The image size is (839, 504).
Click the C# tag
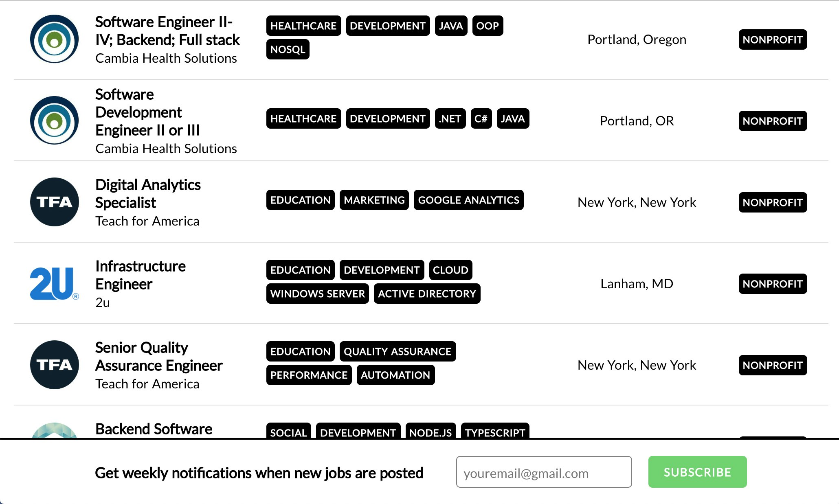coord(481,118)
